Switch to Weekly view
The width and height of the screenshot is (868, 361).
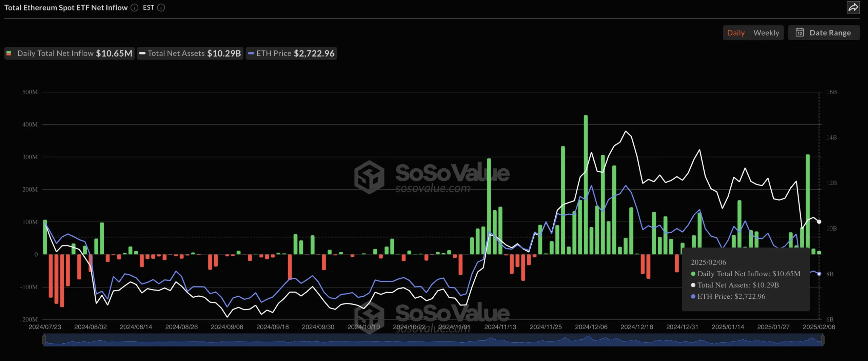click(766, 33)
